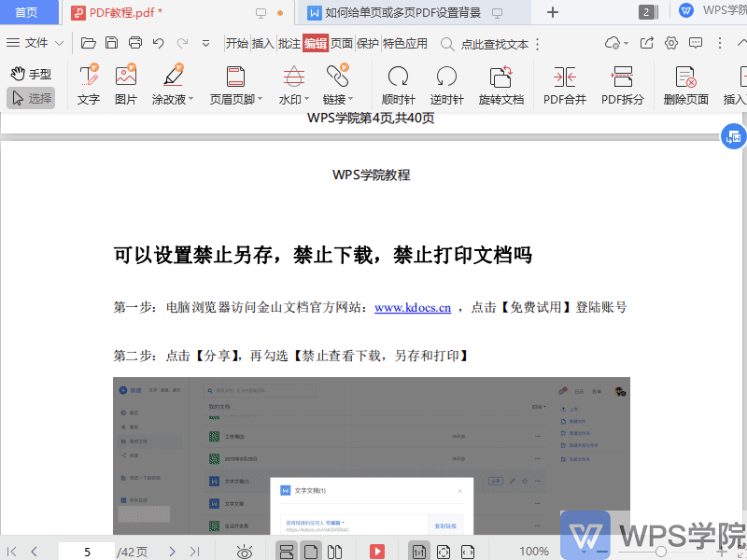Toggle the eye protection mode icon
The image size is (747, 560).
(x=245, y=552)
